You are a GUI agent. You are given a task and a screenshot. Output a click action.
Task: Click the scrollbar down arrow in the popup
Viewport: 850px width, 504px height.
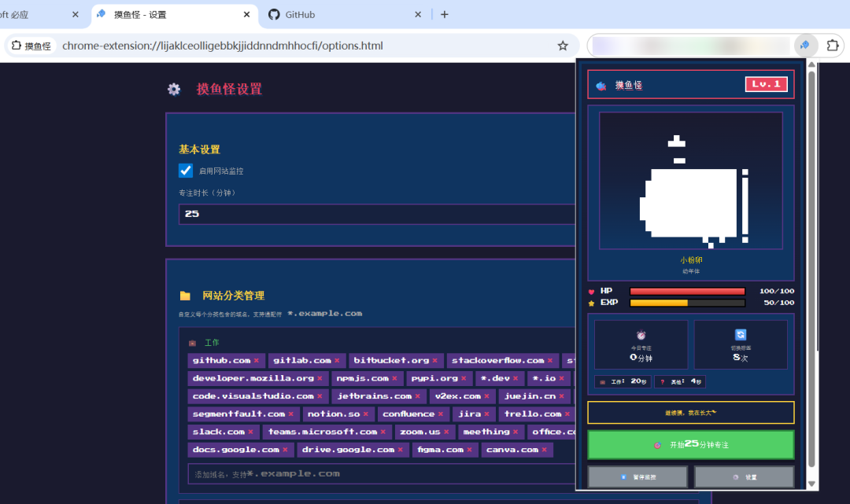pyautogui.click(x=811, y=484)
